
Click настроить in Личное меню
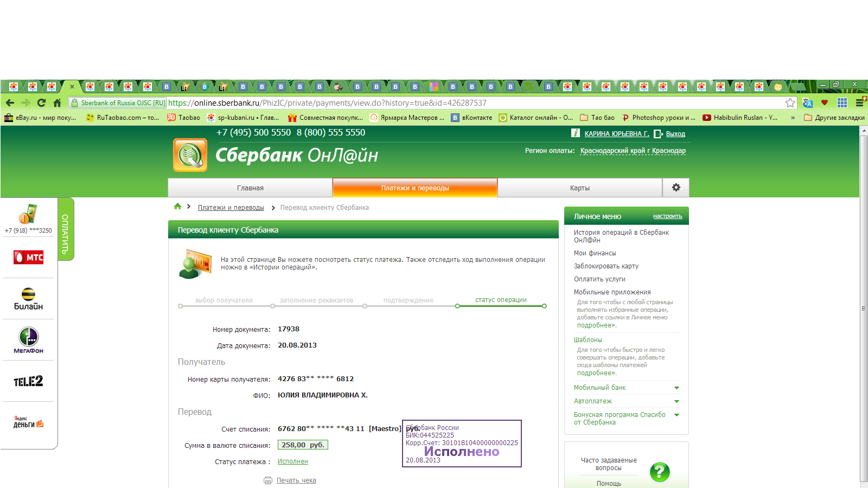click(667, 216)
